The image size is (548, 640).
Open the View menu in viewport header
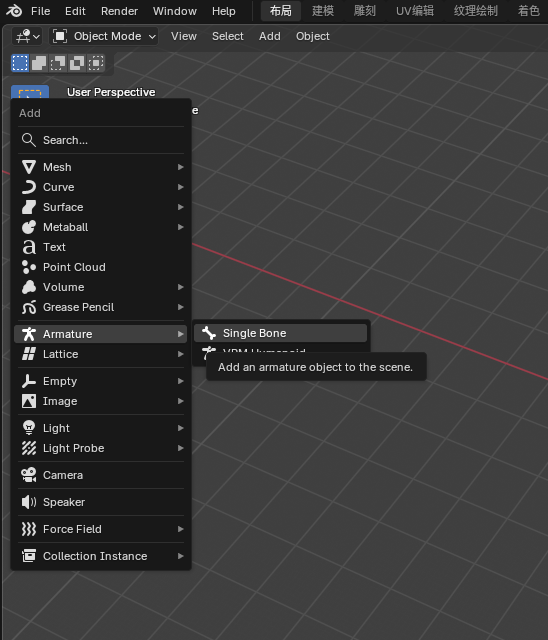pos(184,36)
